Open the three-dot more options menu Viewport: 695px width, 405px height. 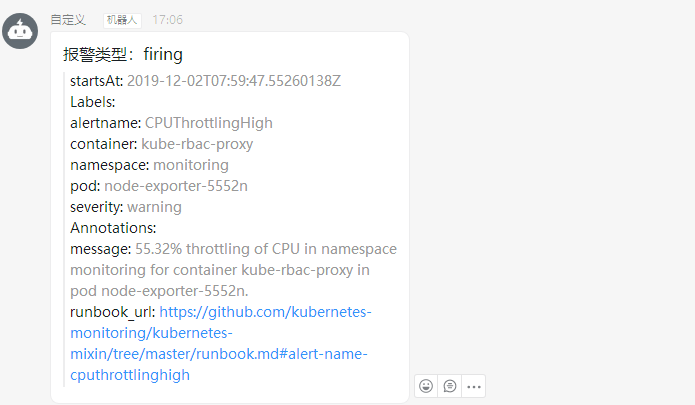[474, 386]
